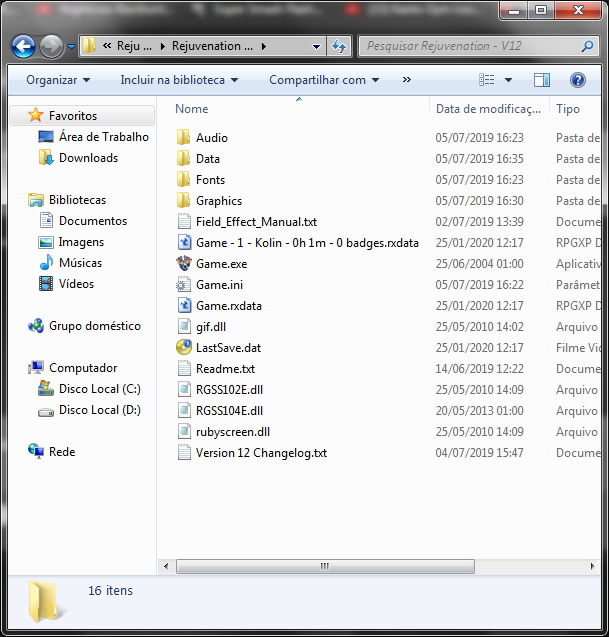The width and height of the screenshot is (609, 637).
Task: Show hidden toolbar commands via double chevron
Action: (406, 80)
